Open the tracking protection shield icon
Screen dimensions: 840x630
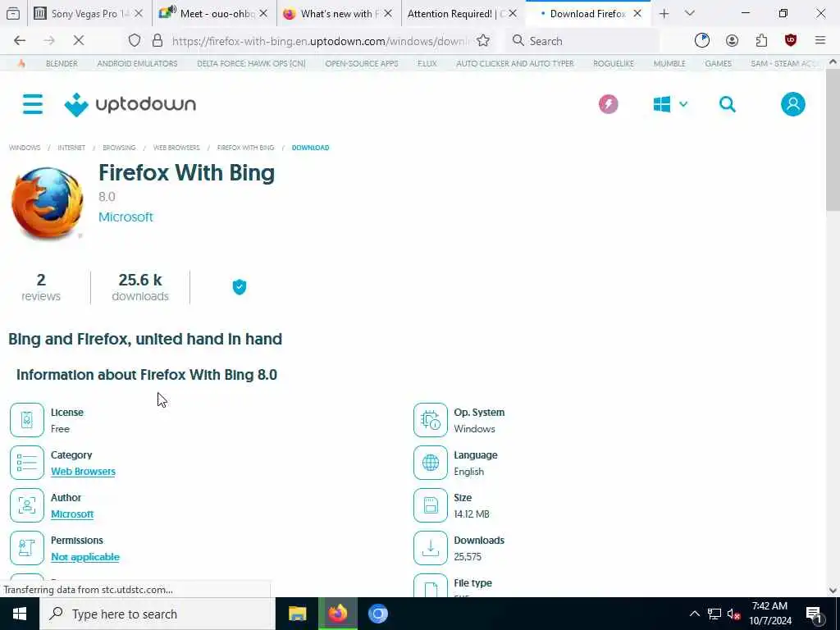coord(135,41)
